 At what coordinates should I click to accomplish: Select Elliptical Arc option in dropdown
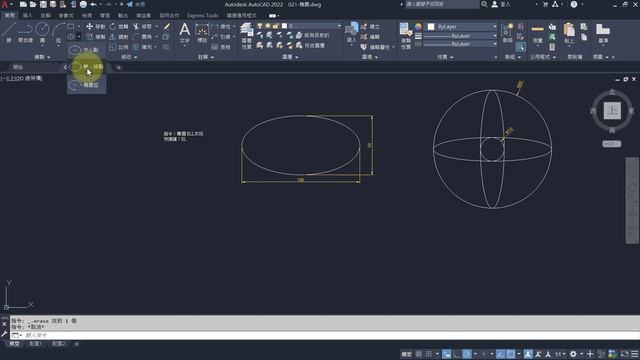[x=87, y=85]
